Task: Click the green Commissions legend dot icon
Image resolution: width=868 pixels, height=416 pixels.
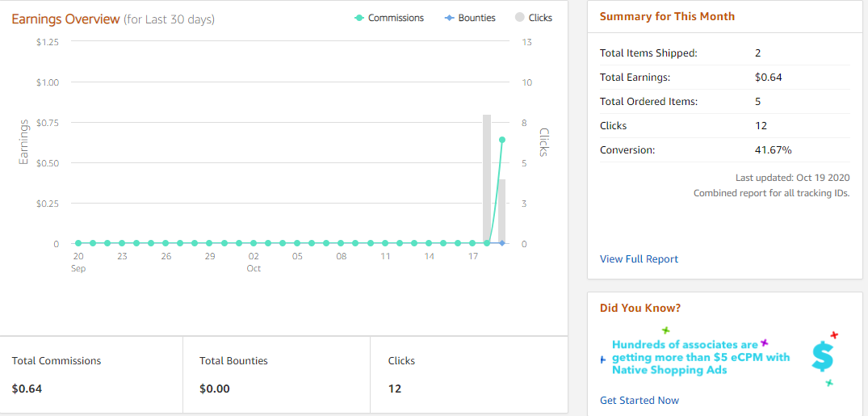Action: click(x=359, y=18)
